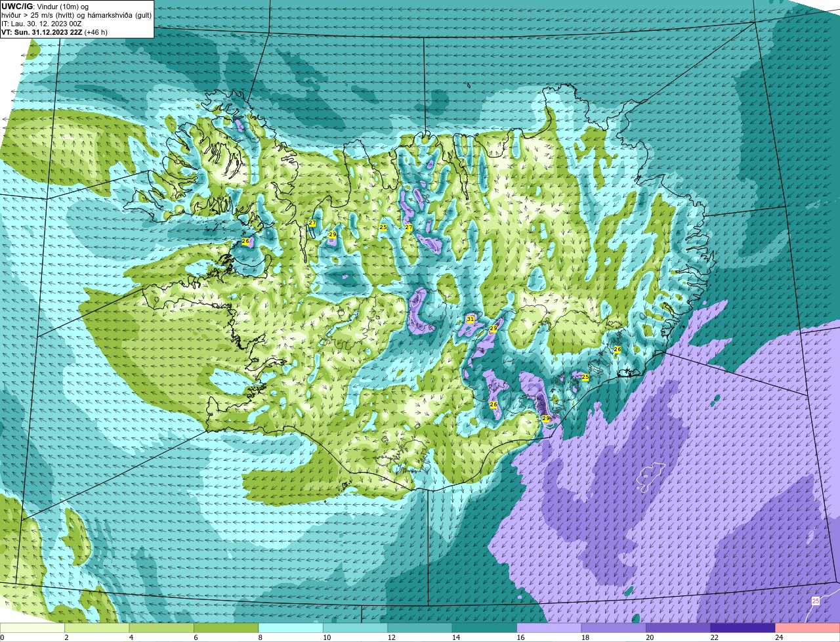Screen dimensions: 840x642
Task: Click the legend tick label 18
Action: coord(585,637)
